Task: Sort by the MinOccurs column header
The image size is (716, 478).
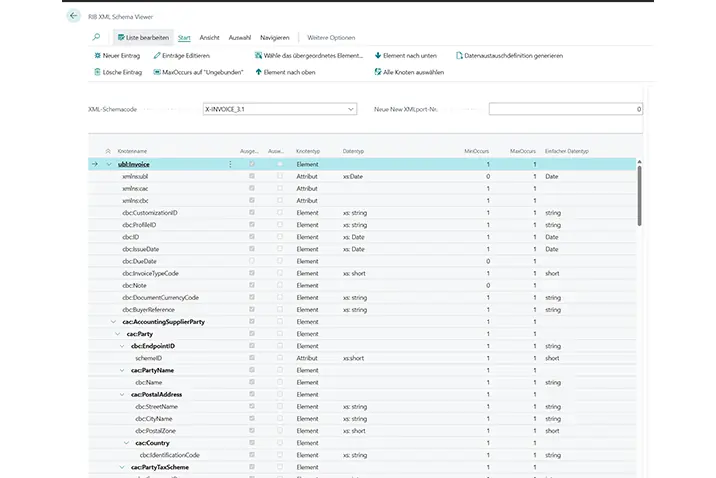Action: click(476, 151)
